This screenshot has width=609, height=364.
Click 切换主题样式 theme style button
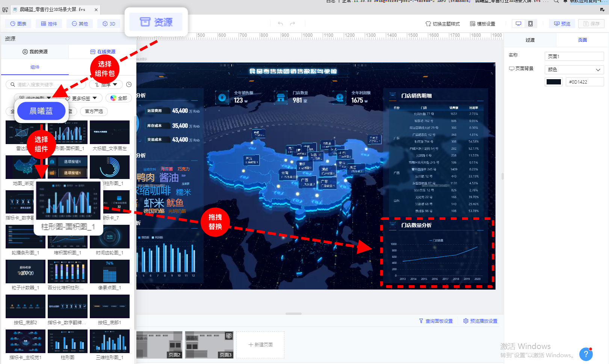pyautogui.click(x=443, y=24)
